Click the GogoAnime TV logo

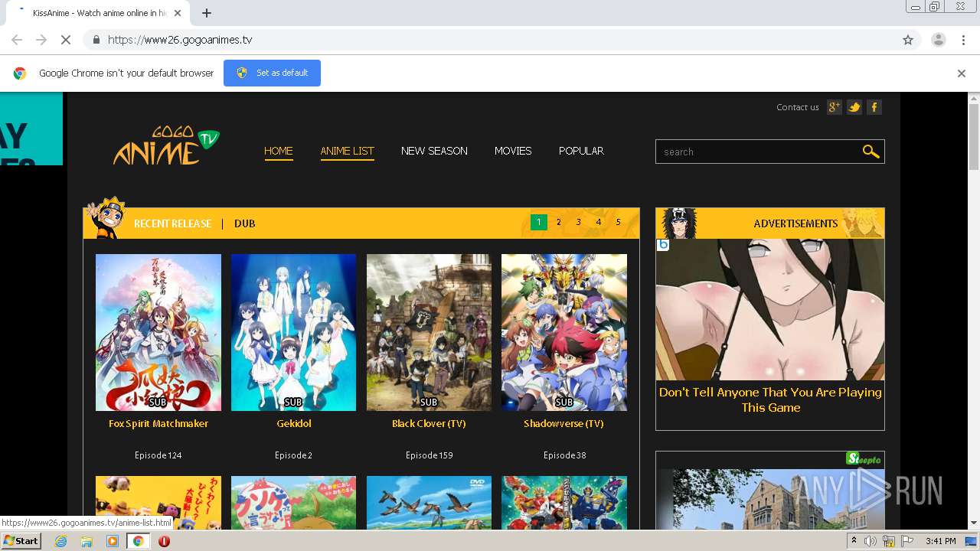(166, 145)
